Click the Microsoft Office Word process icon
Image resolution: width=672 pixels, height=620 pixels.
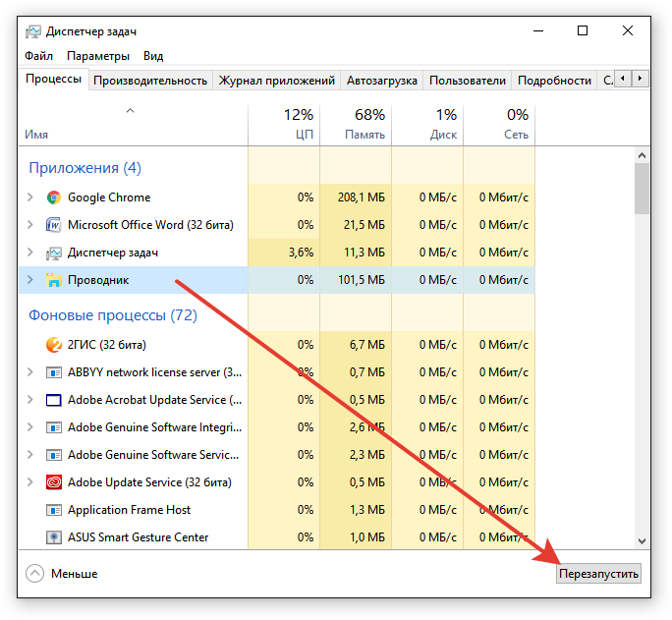click(x=54, y=225)
